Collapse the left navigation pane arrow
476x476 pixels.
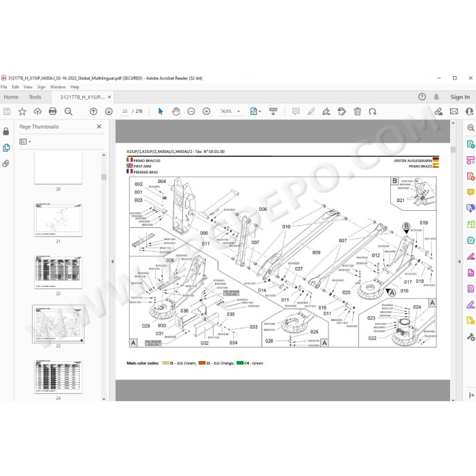coord(112,261)
